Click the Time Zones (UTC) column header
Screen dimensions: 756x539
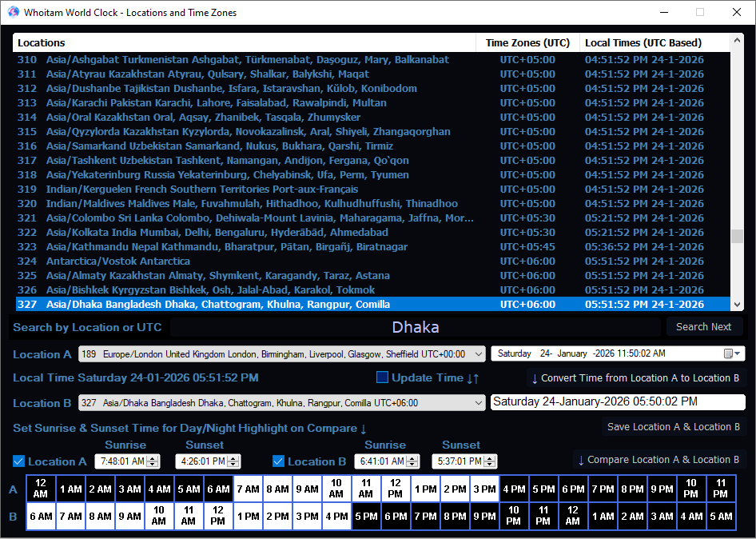tap(527, 43)
